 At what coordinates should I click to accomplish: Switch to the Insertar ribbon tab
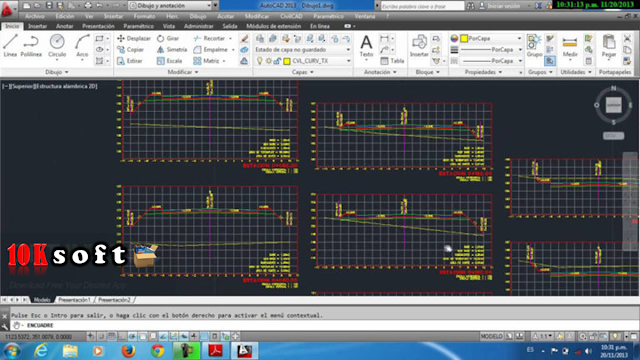[37, 26]
